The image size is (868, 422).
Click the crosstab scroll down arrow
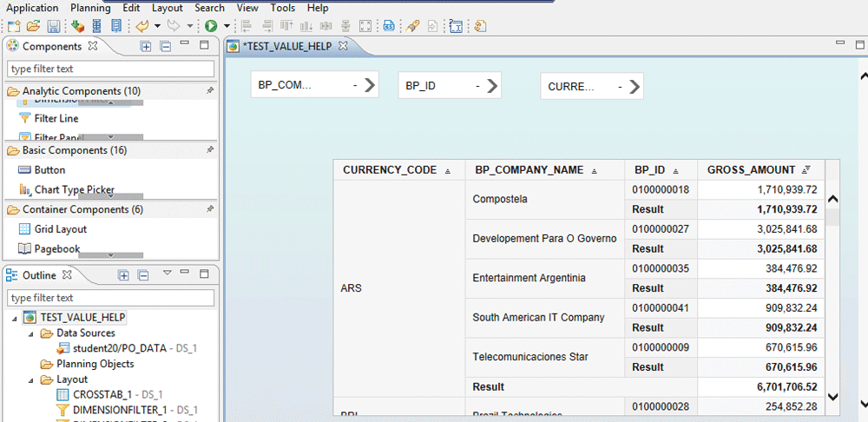[x=832, y=396]
